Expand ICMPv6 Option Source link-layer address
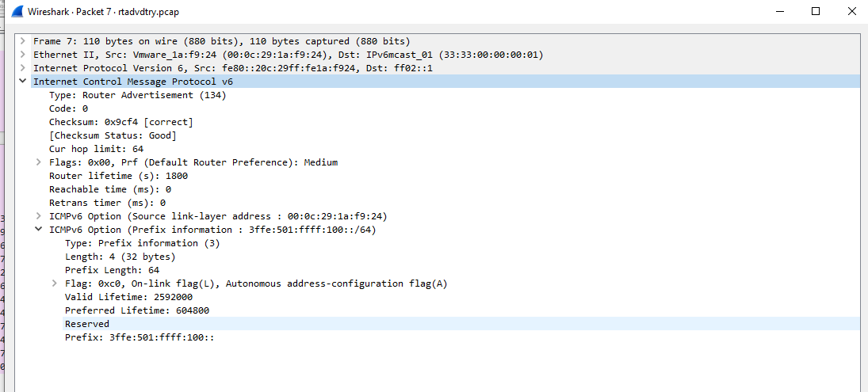 click(40, 216)
